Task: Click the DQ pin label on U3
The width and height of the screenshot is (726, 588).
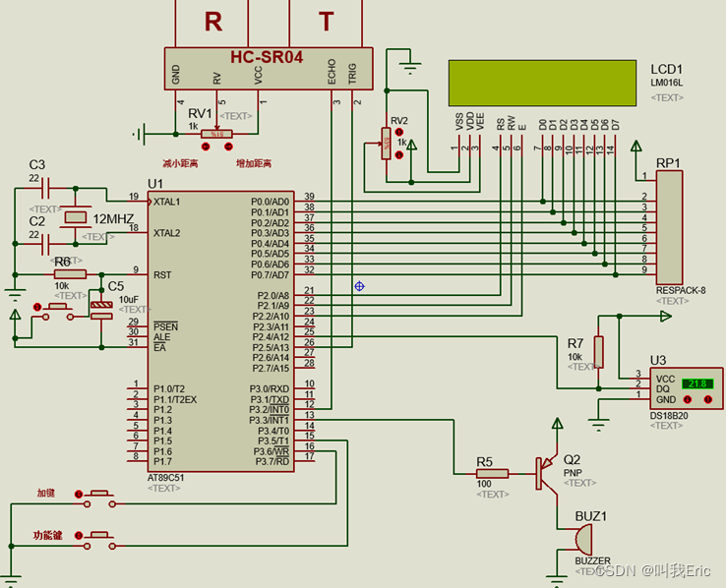Action: pos(663,389)
